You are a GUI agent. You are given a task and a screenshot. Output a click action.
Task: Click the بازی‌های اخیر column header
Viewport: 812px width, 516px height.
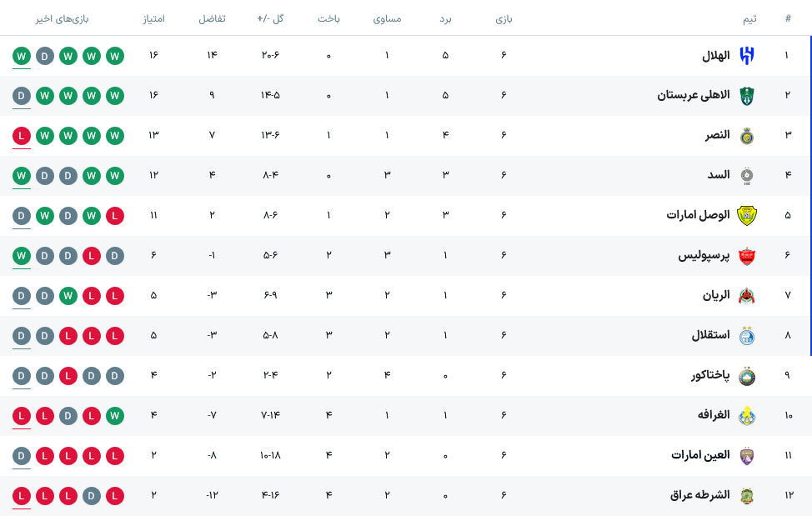(x=63, y=18)
